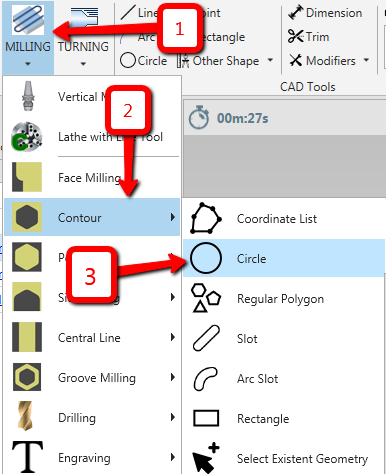The width and height of the screenshot is (386, 474).
Task: Select the Regular Polygon shapes icon
Action: [x=206, y=298]
